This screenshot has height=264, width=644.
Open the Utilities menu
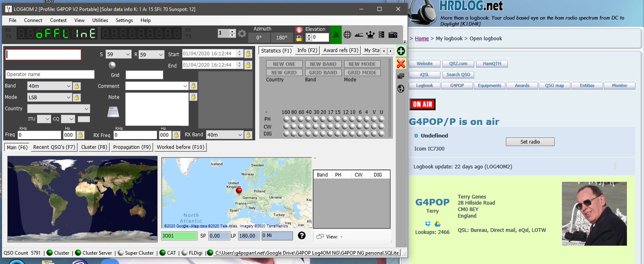100,20
